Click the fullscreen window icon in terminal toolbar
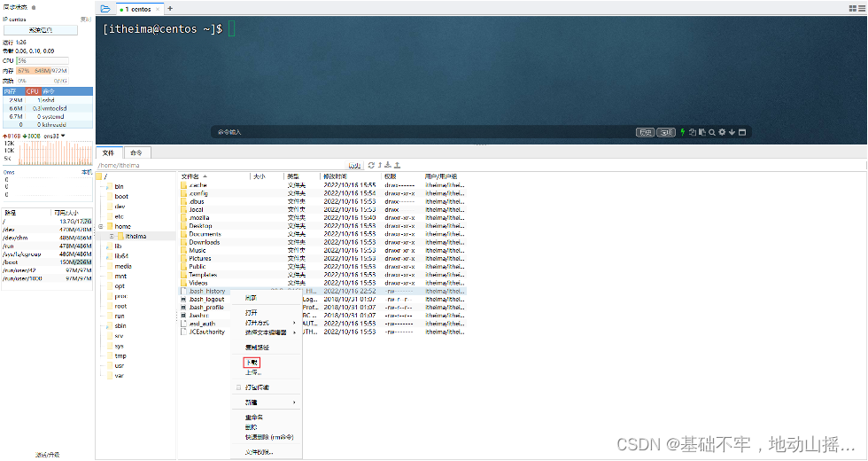Image resolution: width=868 pixels, height=461 pixels. pyautogui.click(x=742, y=132)
